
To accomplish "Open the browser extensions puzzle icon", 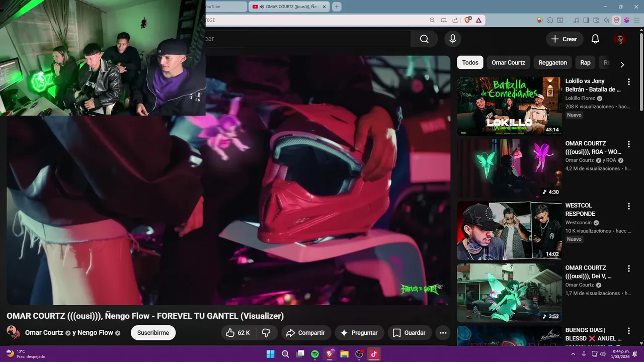I will (550, 20).
